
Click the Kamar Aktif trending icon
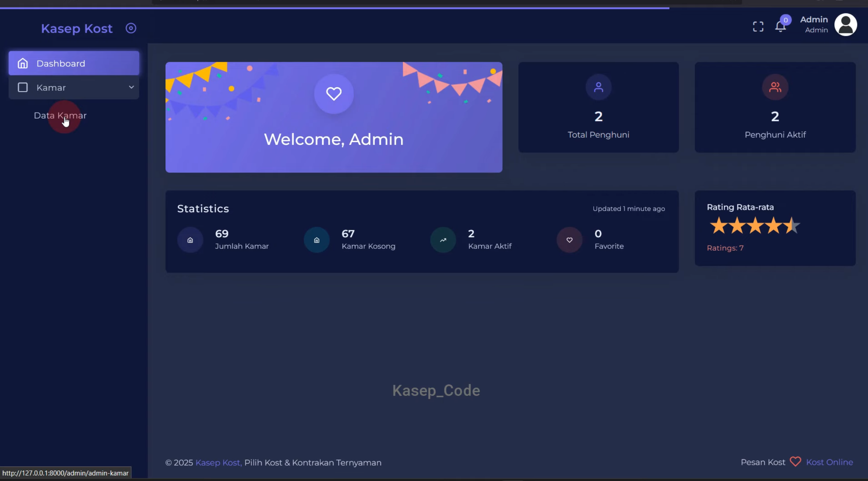coord(443,240)
